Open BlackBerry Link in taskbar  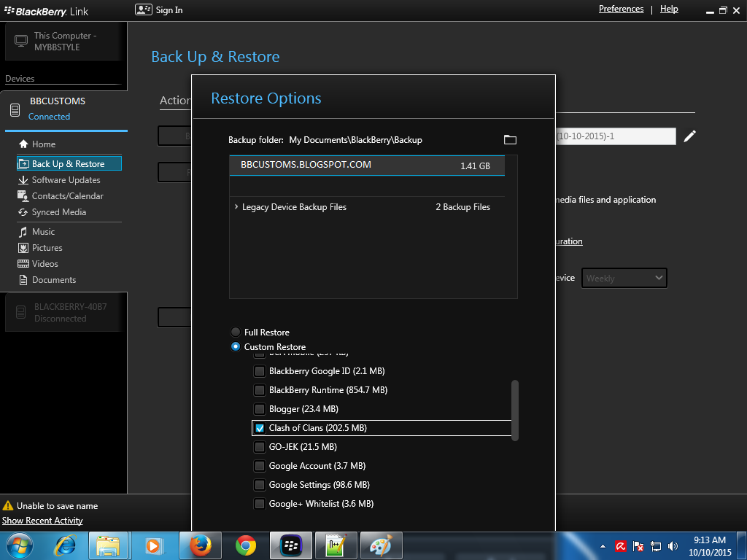pyautogui.click(x=291, y=545)
